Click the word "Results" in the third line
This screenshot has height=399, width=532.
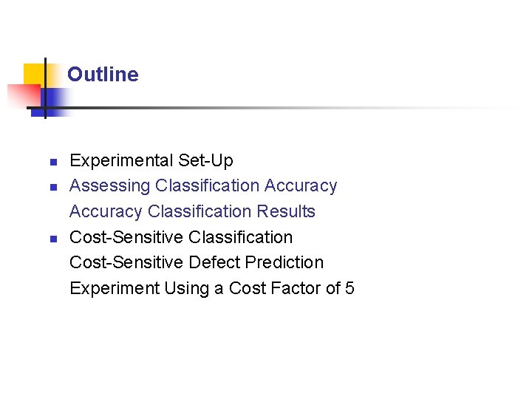(286, 211)
